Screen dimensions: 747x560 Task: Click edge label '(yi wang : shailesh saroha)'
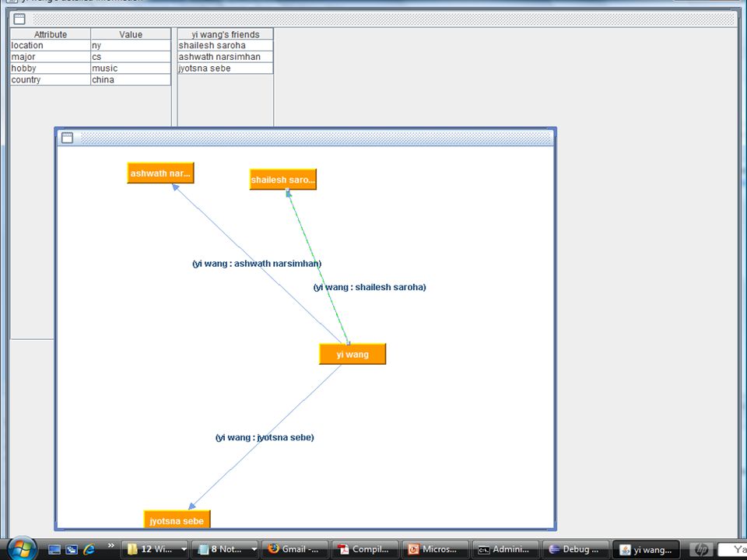[370, 287]
